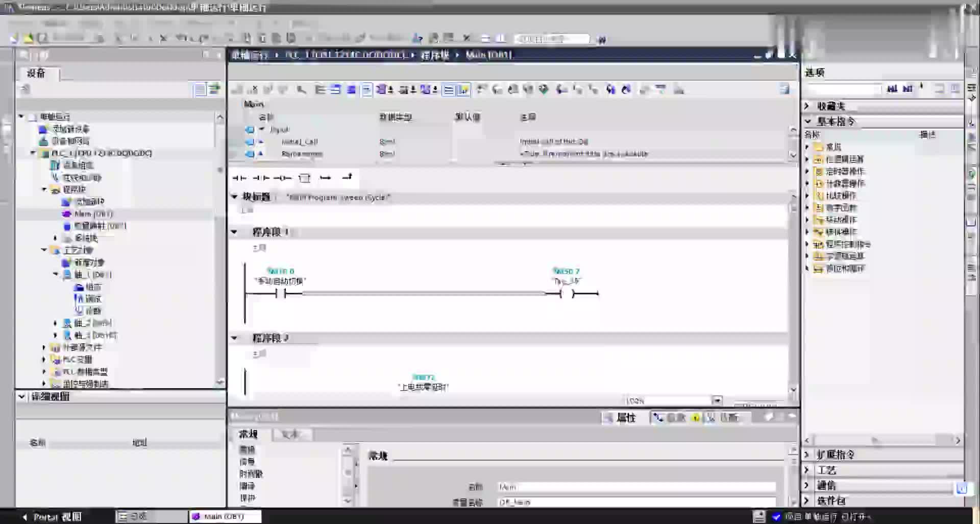Image resolution: width=980 pixels, height=524 pixels.
Task: Collapse the 工艺对象 technology objects folder
Action: click(44, 250)
